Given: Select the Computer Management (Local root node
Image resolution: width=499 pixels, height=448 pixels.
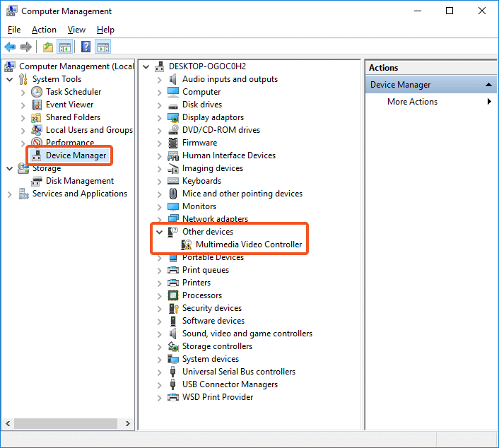Looking at the screenshot, I should pos(76,66).
